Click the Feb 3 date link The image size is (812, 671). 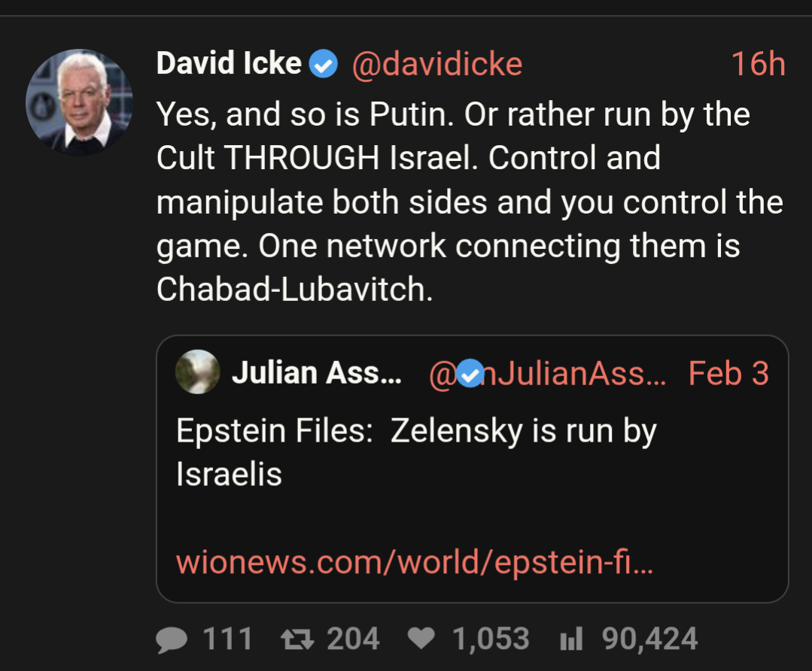[728, 373]
